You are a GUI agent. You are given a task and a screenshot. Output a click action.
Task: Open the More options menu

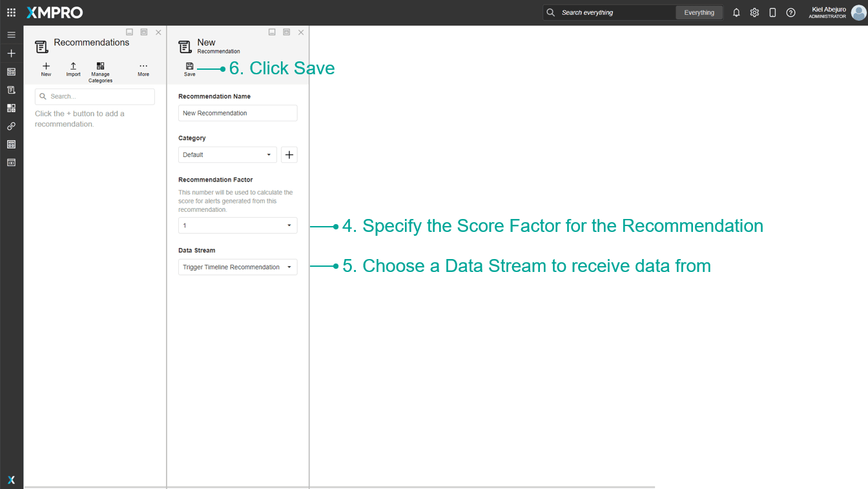[x=143, y=67]
